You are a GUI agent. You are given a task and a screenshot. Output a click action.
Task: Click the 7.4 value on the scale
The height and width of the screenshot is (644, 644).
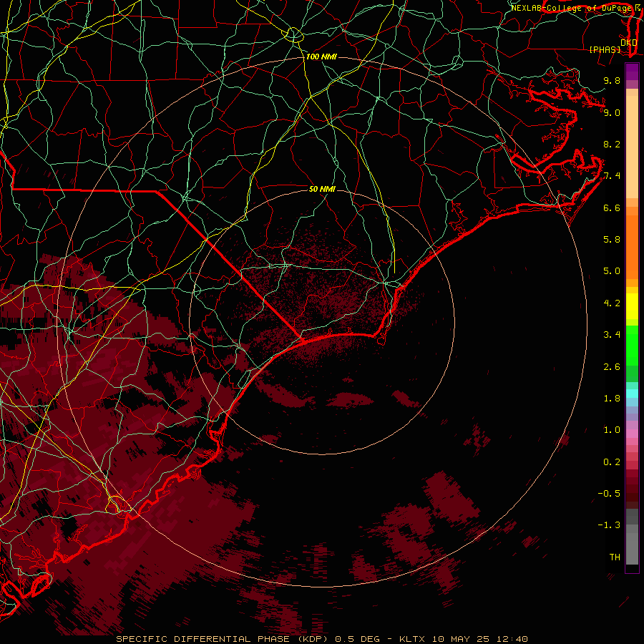612,176
